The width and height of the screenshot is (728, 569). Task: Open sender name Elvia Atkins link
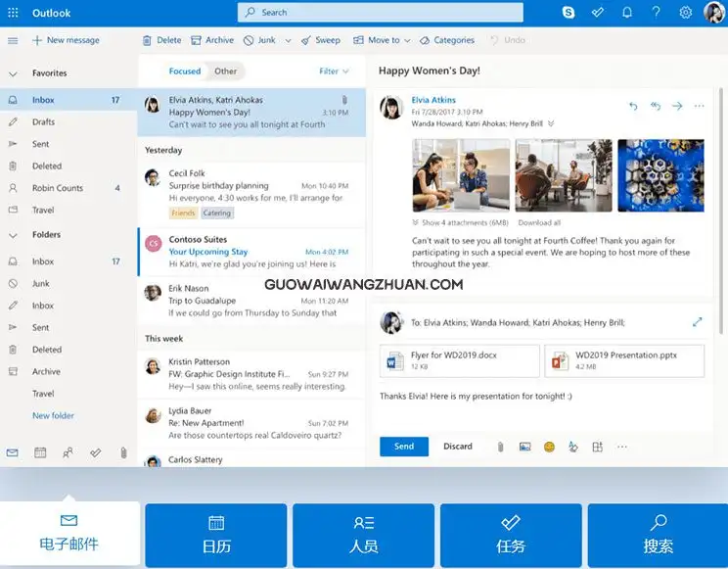point(433,100)
